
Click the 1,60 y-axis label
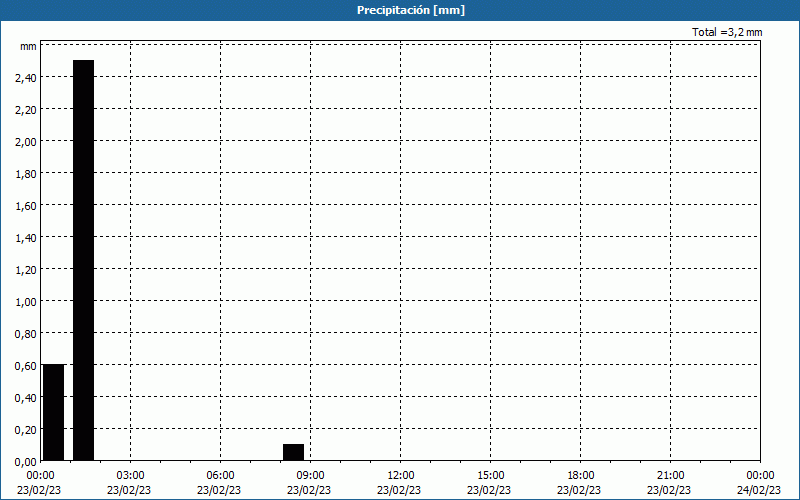(26, 206)
